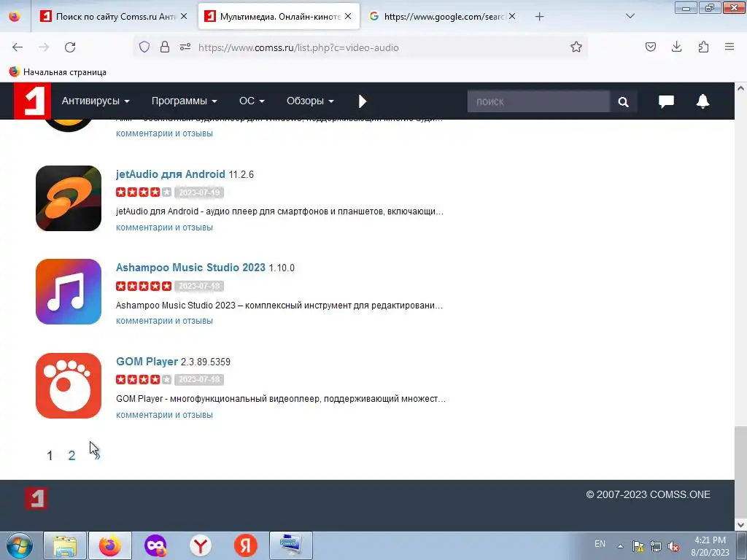This screenshot has width=747, height=560.
Task: Open Firefox application hamburger menu
Action: [x=729, y=47]
